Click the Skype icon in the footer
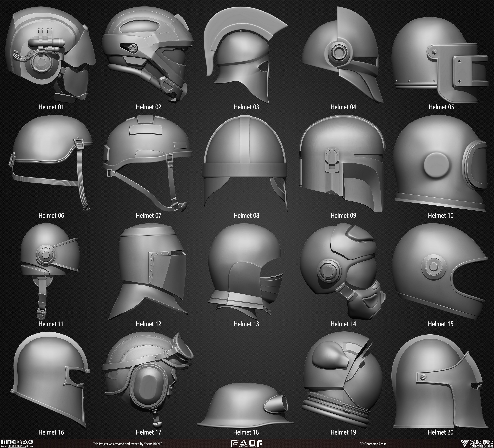494x448 pixels. point(19,442)
